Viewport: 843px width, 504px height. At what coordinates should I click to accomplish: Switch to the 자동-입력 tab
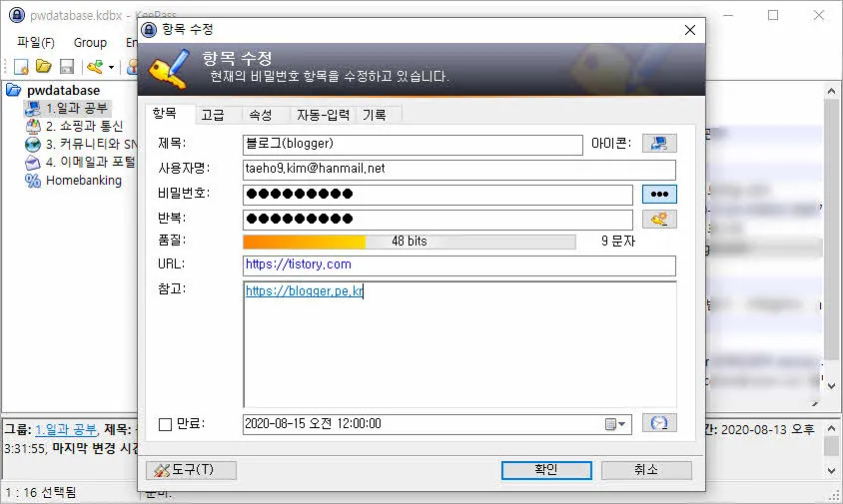(x=323, y=115)
